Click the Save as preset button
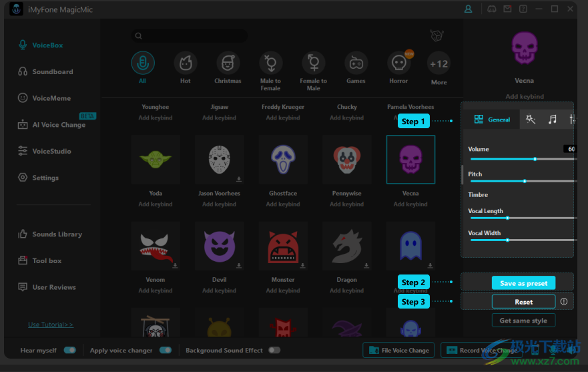This screenshot has width=588, height=372. [x=523, y=283]
